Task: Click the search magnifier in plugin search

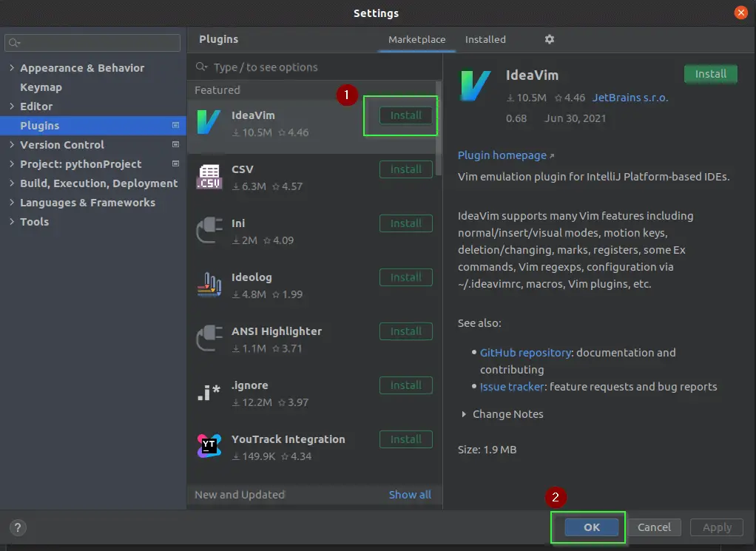Action: (201, 67)
